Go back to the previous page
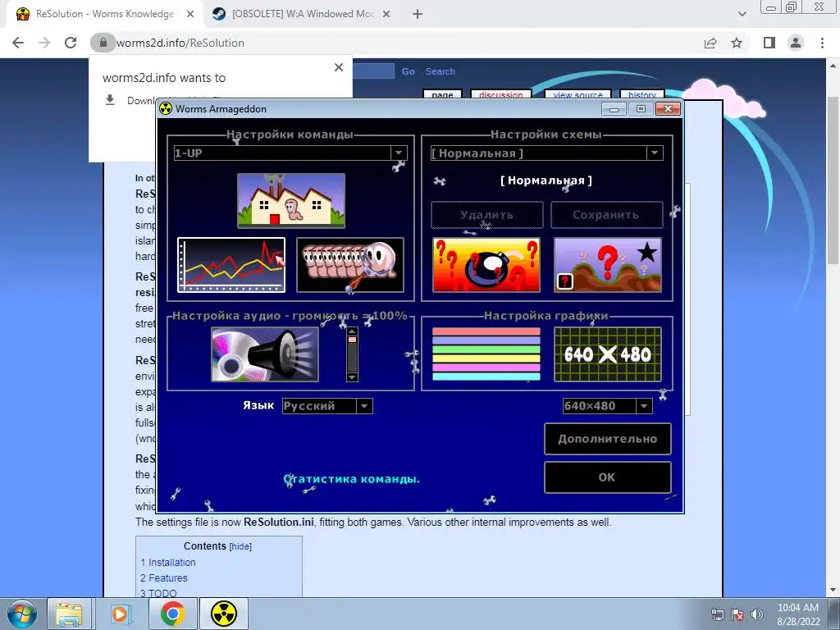Viewport: 840px width, 630px height. click(x=18, y=43)
